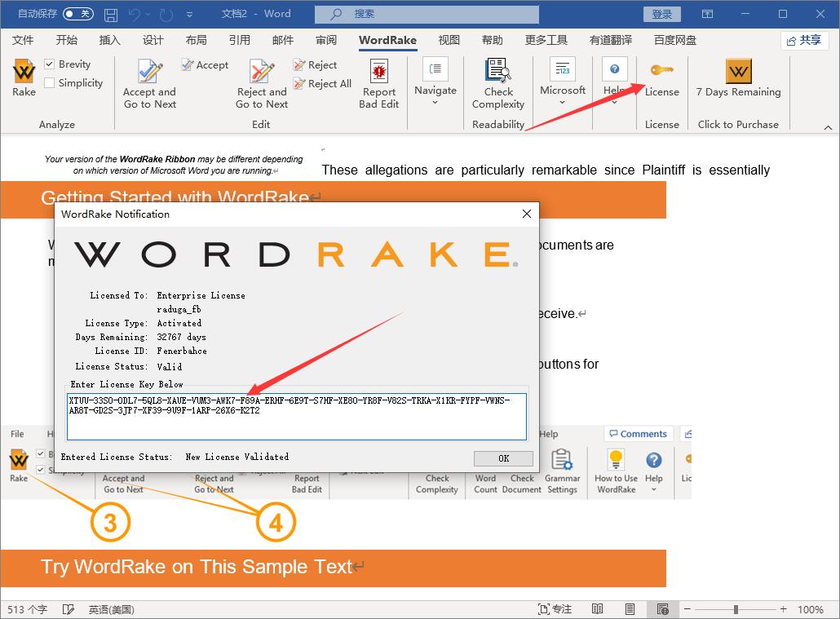The width and height of the screenshot is (840, 619).
Task: Uncheck the Brevity checkbox
Action: (x=49, y=64)
